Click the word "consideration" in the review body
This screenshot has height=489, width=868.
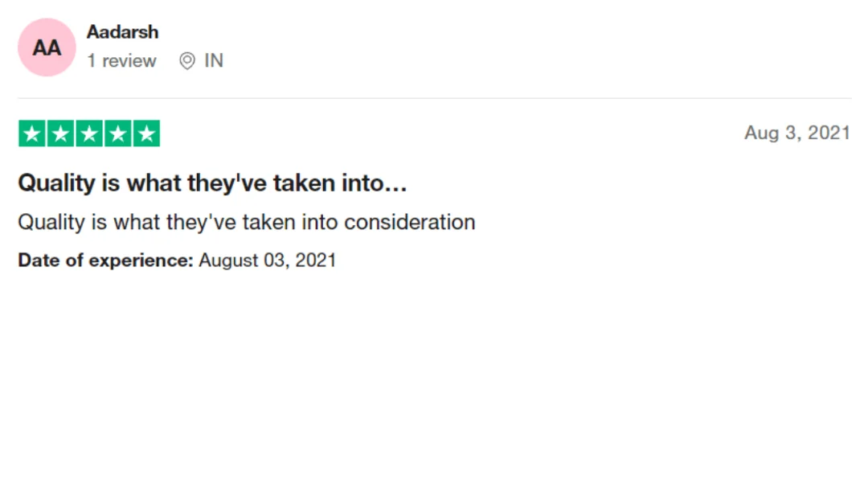410,222
